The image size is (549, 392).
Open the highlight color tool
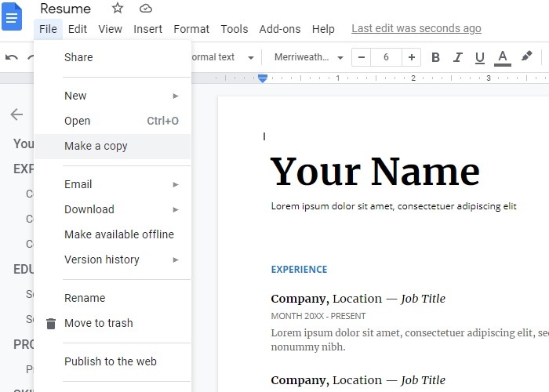coord(526,56)
